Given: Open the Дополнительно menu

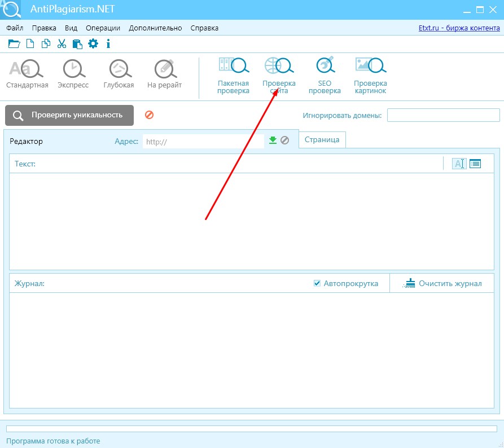Looking at the screenshot, I should (x=155, y=28).
